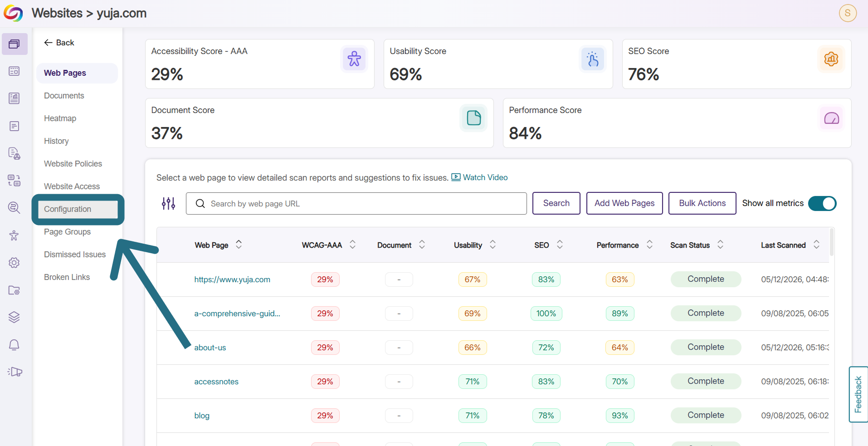Image resolution: width=868 pixels, height=446 pixels.
Task: Click the notifications bell icon in sidebar
Action: 14,345
